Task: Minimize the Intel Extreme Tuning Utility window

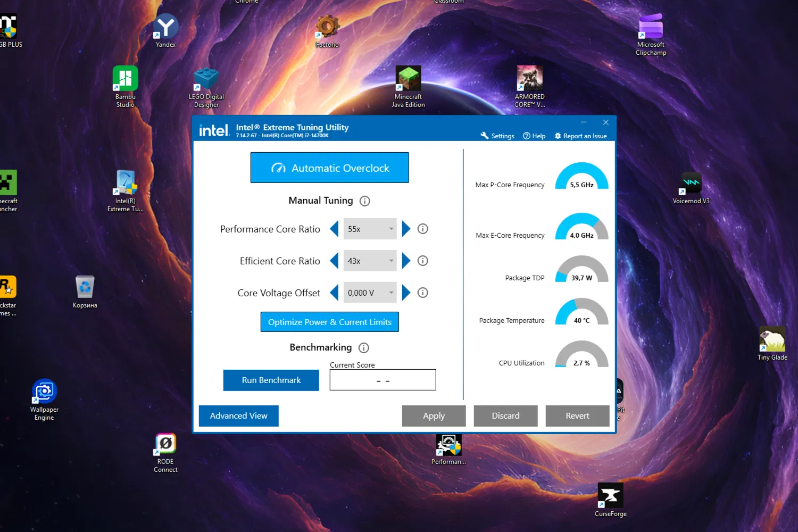Action: click(584, 122)
